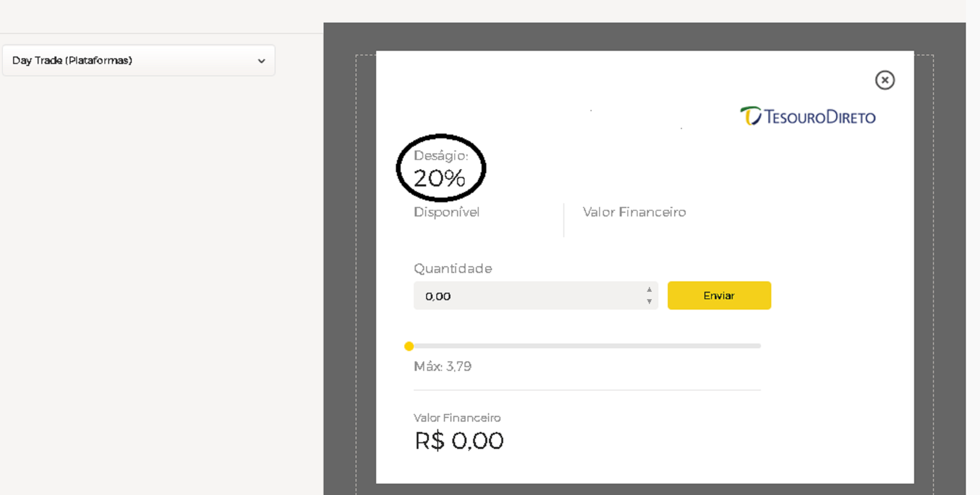Click the Deságio label text
This screenshot has height=495, width=980.
tap(441, 155)
